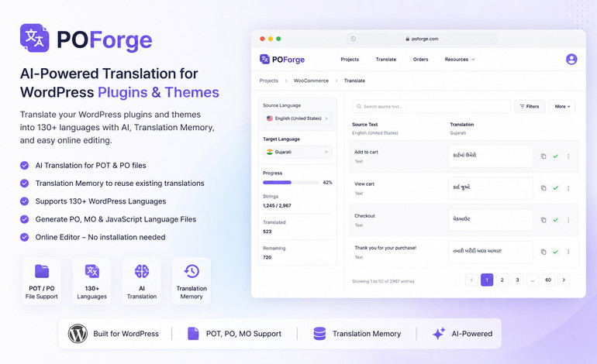
Task: Click check bullet for Generate PO, MO & JavaScript files
Action: coord(24,219)
